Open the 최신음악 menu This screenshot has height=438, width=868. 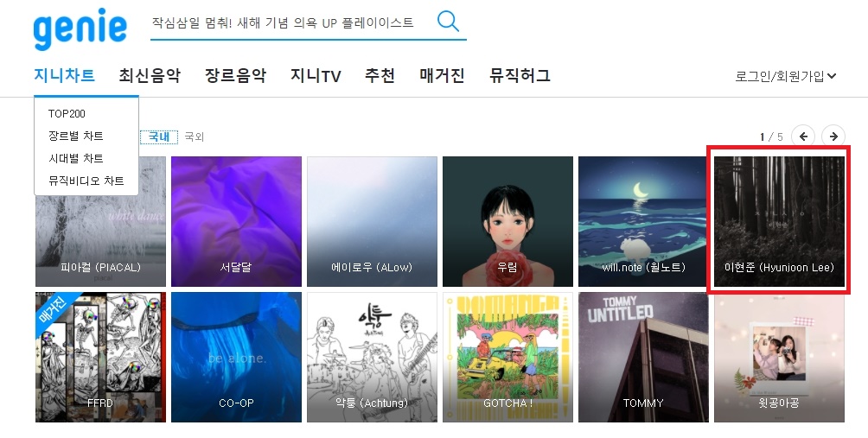coord(150,75)
